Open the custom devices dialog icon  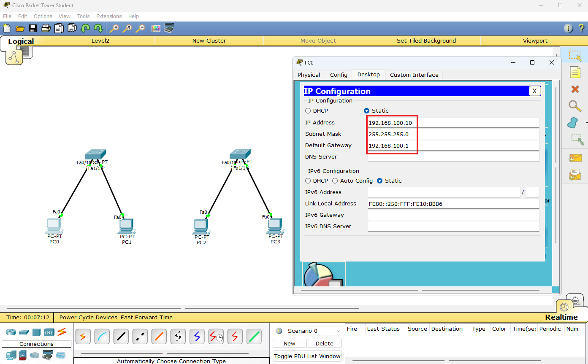(169, 29)
